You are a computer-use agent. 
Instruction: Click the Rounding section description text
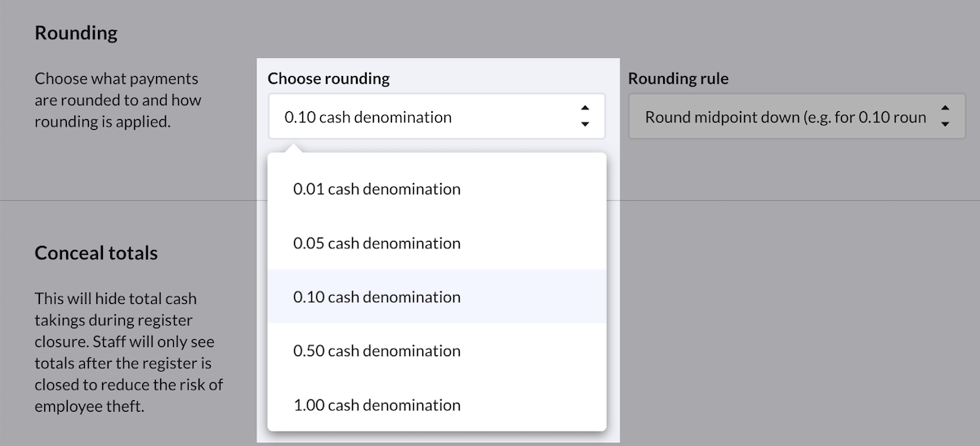(x=117, y=100)
